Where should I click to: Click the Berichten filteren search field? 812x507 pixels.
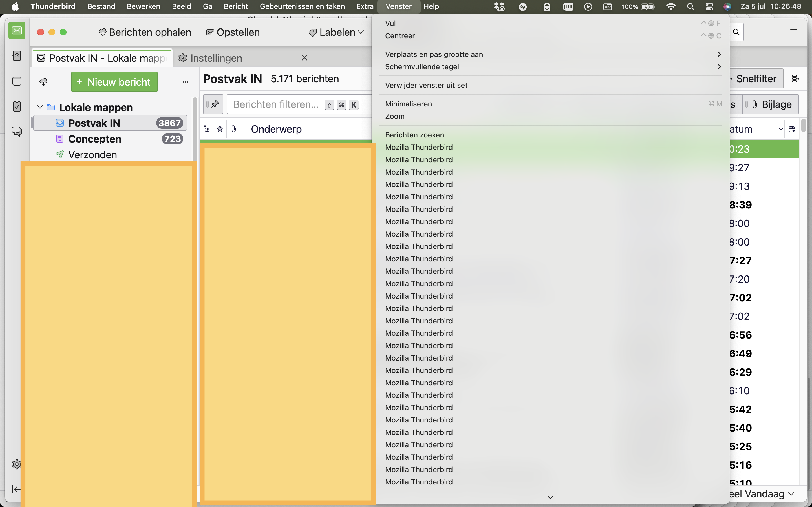276,104
